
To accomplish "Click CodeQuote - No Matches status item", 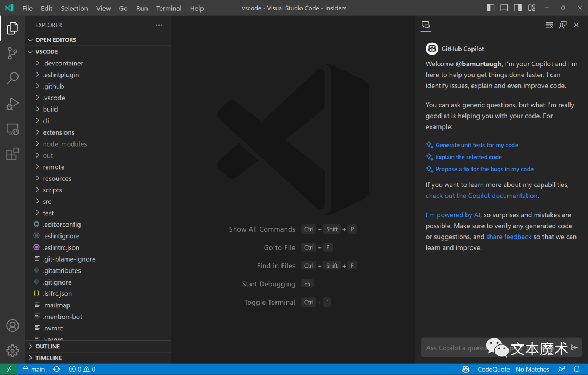I will pyautogui.click(x=513, y=370).
